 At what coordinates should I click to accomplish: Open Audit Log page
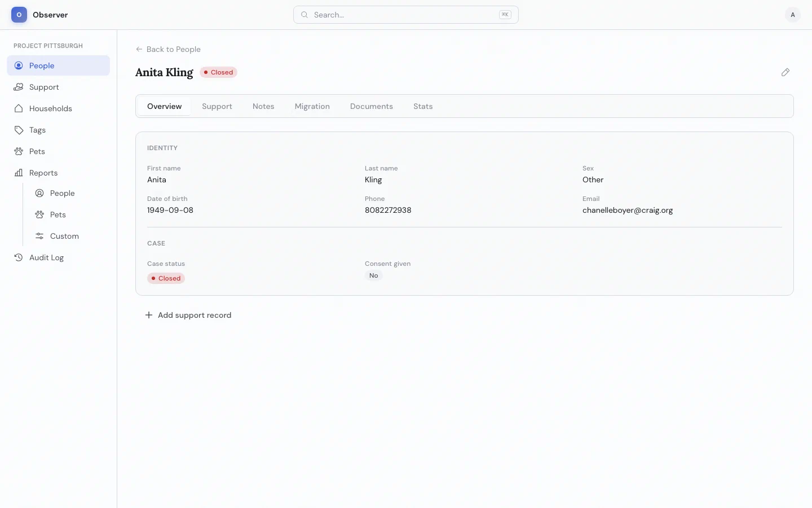[x=59, y=257]
